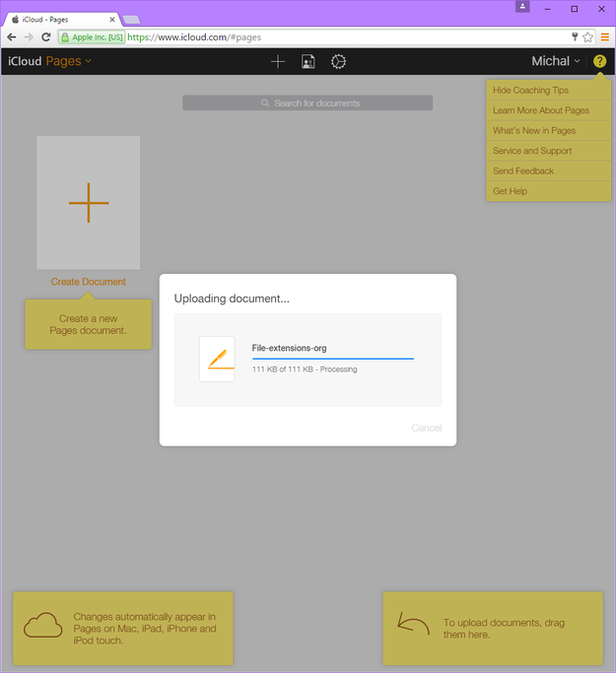Screen dimensions: 616x673
Task: Select Service and Support
Action: tap(549, 151)
